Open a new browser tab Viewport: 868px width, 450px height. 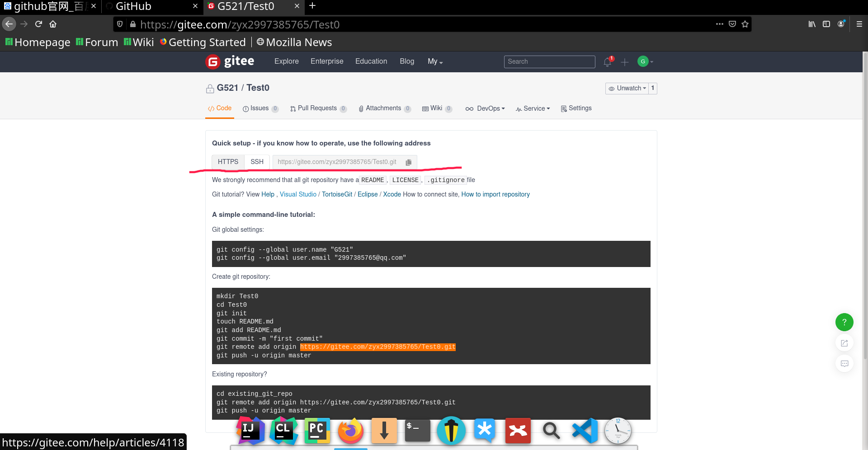click(312, 6)
